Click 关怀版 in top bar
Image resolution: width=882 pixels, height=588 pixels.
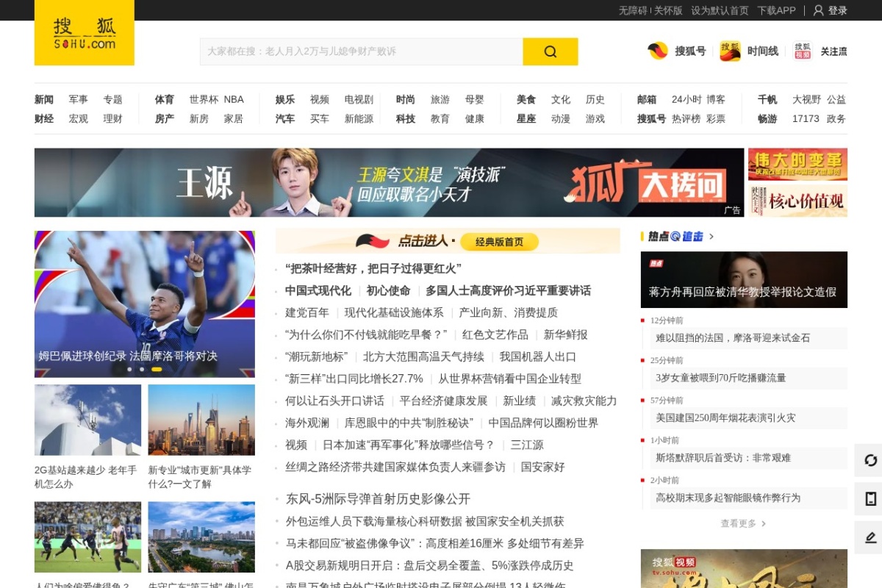[668, 10]
